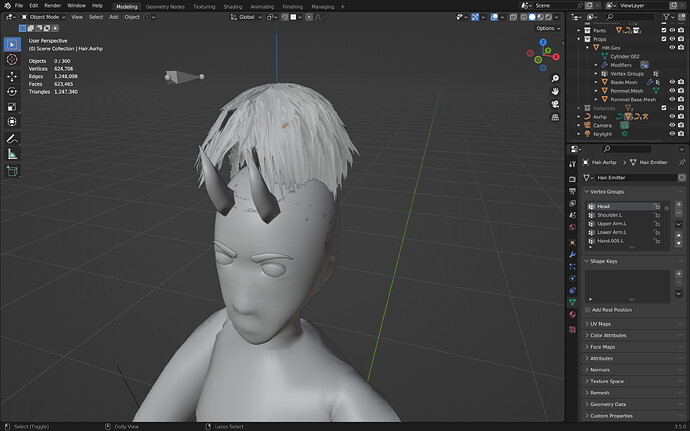Open the Material properties tab
The height and width of the screenshot is (431, 690).
[x=572, y=314]
